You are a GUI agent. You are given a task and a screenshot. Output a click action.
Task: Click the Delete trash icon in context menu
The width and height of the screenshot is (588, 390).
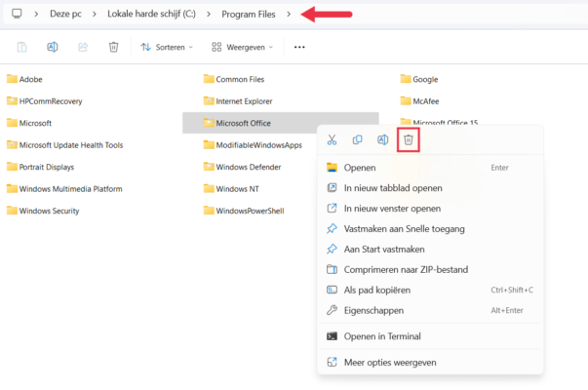tap(409, 140)
